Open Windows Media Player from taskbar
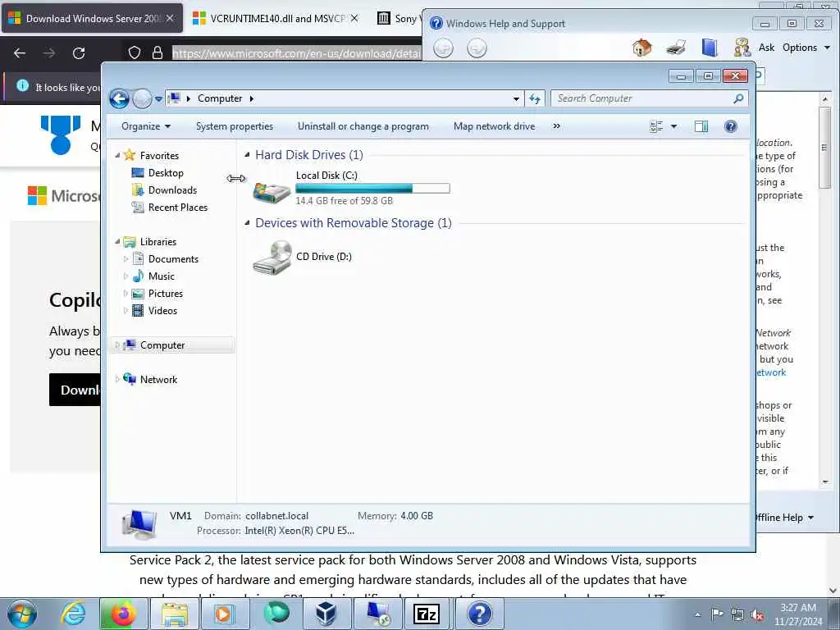This screenshot has height=630, width=840. pos(225,614)
